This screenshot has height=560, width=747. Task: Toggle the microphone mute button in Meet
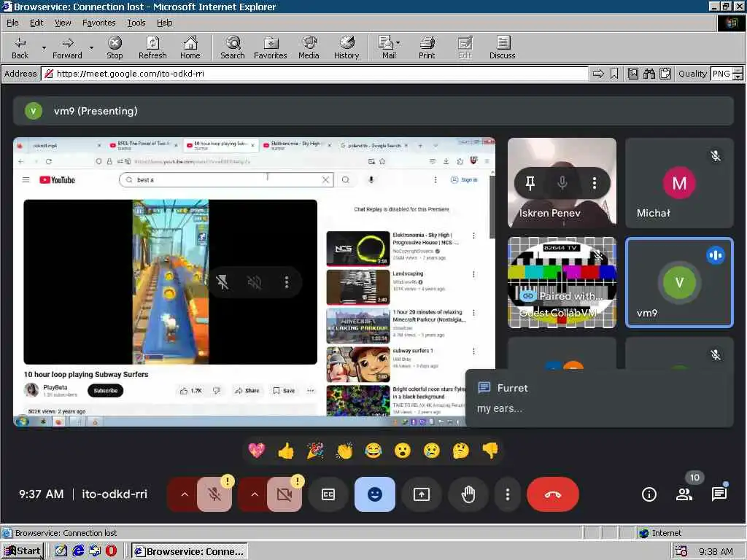click(x=214, y=494)
